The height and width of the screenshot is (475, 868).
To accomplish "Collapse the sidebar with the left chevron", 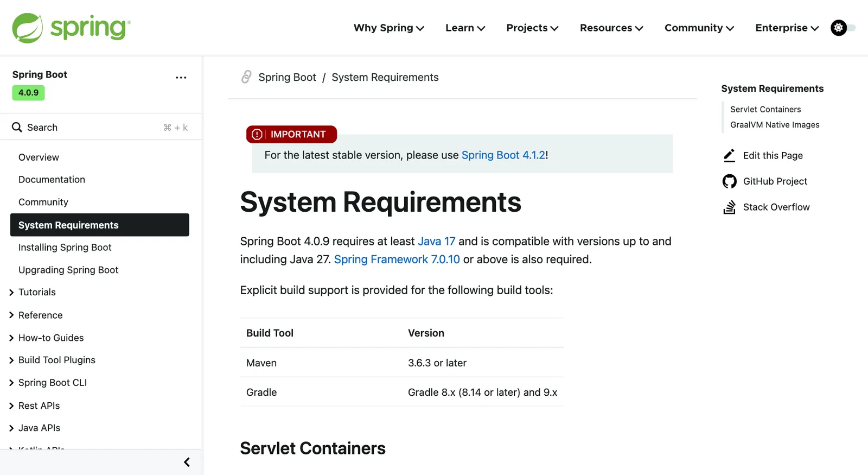I will coord(187,462).
